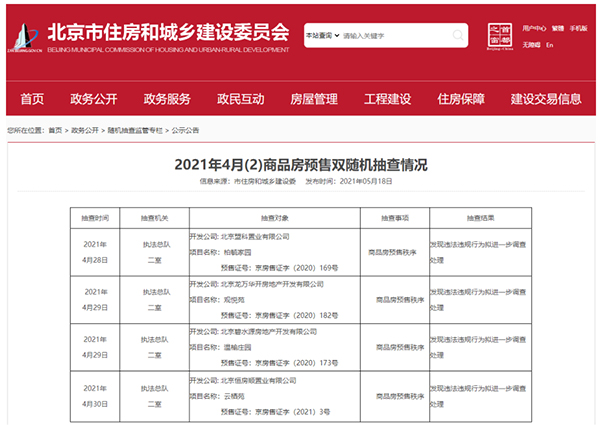Open 建设交易信息 navigation menu

point(545,99)
